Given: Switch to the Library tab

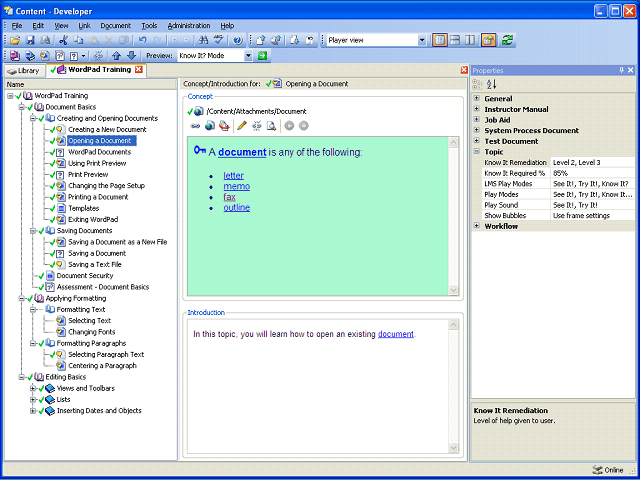Looking at the screenshot, I should (24, 71).
